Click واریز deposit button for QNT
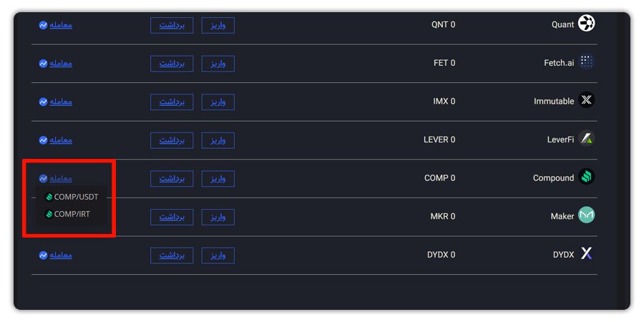The image size is (644, 322). pyautogui.click(x=218, y=26)
